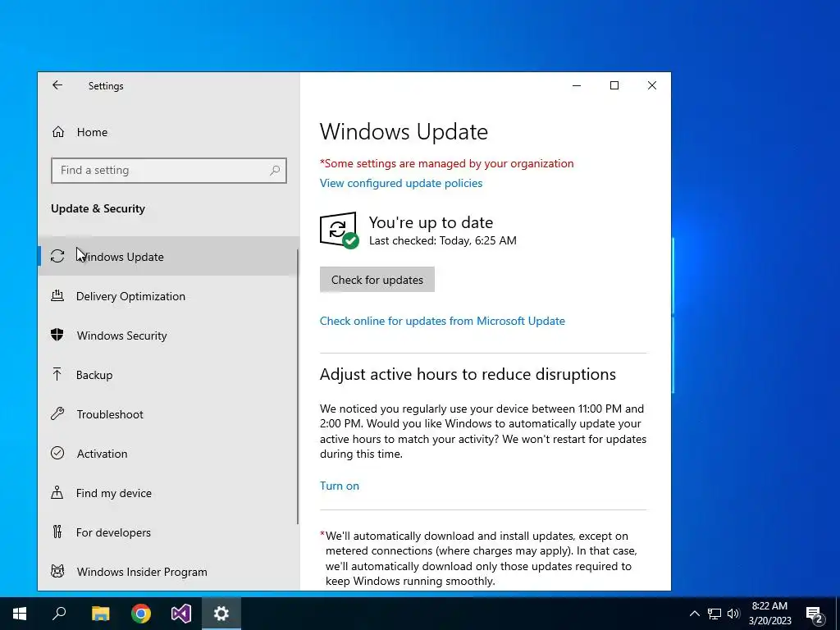
Task: Click the Check for updates button
Action: coord(377,280)
